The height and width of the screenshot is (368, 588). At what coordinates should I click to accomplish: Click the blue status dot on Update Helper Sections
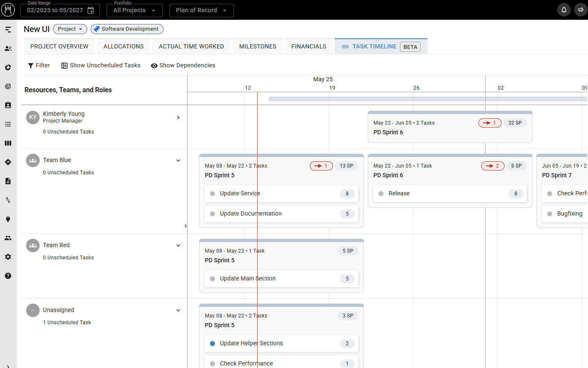(212, 344)
